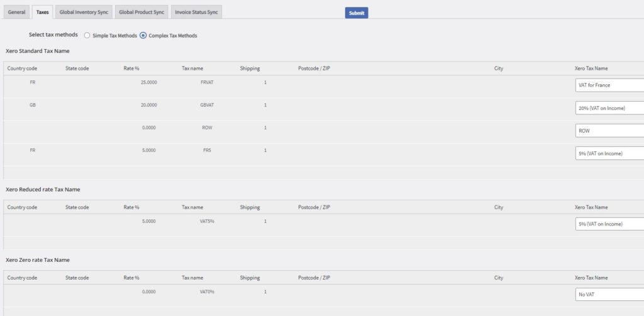Click the 'Xero Zero rate Tax Name' heading
This screenshot has height=316, width=644.
[x=38, y=260]
